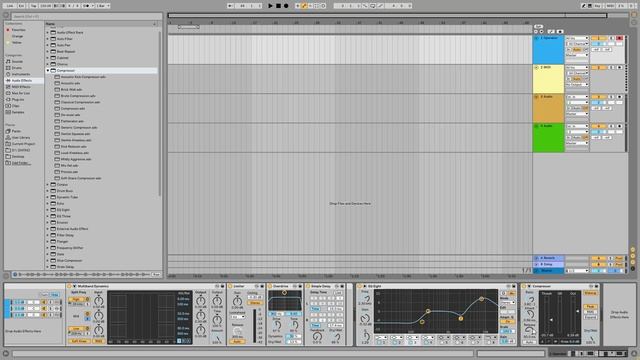Viewport: 640px width, 360px height.
Task: Save the Compressor device preset
Action: (596, 287)
